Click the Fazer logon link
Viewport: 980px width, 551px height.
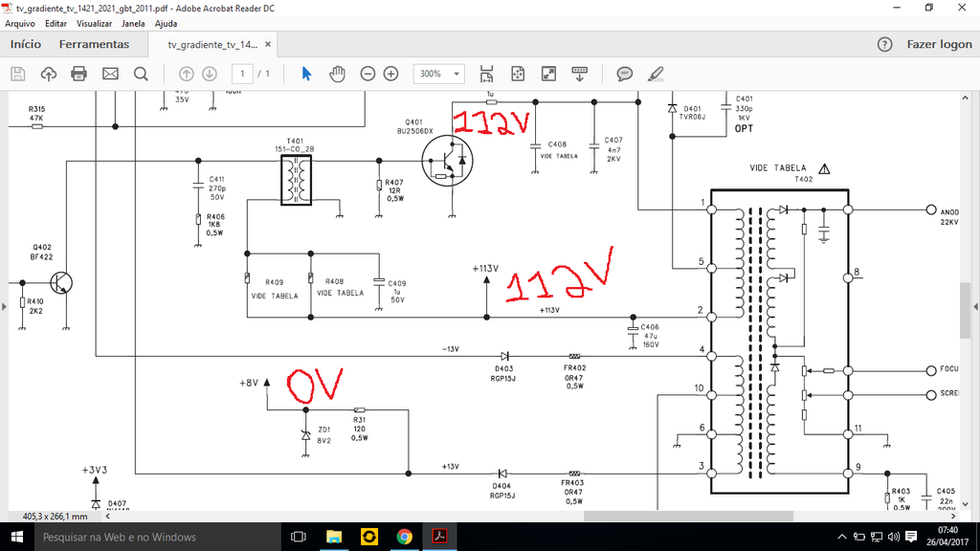[940, 44]
